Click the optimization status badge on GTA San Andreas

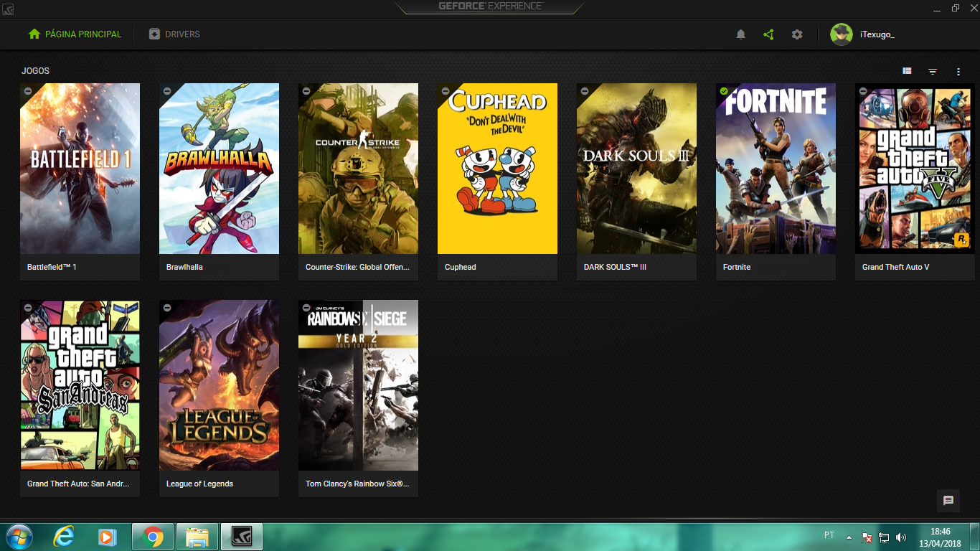click(27, 308)
